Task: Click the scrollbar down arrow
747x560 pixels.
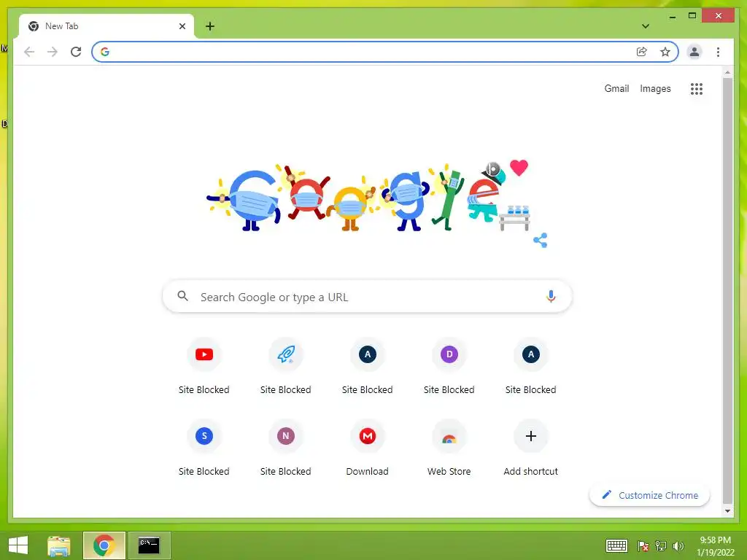Action: [727, 511]
